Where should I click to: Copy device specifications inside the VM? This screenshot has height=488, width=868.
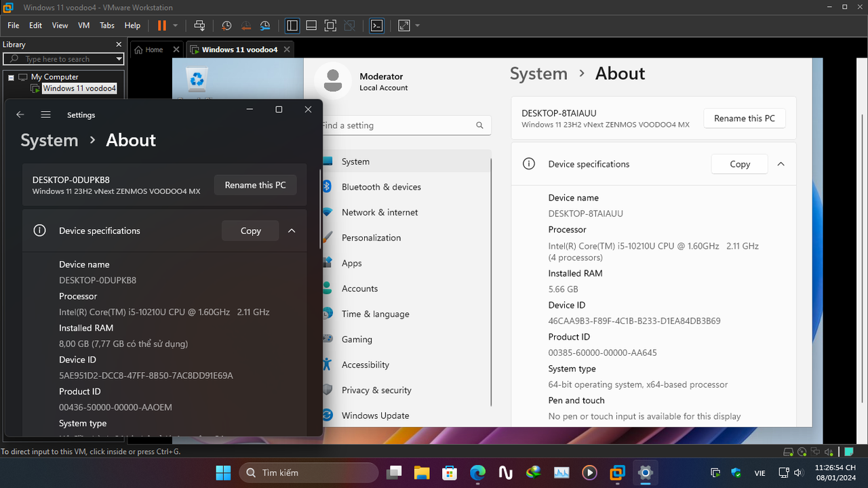coord(740,164)
